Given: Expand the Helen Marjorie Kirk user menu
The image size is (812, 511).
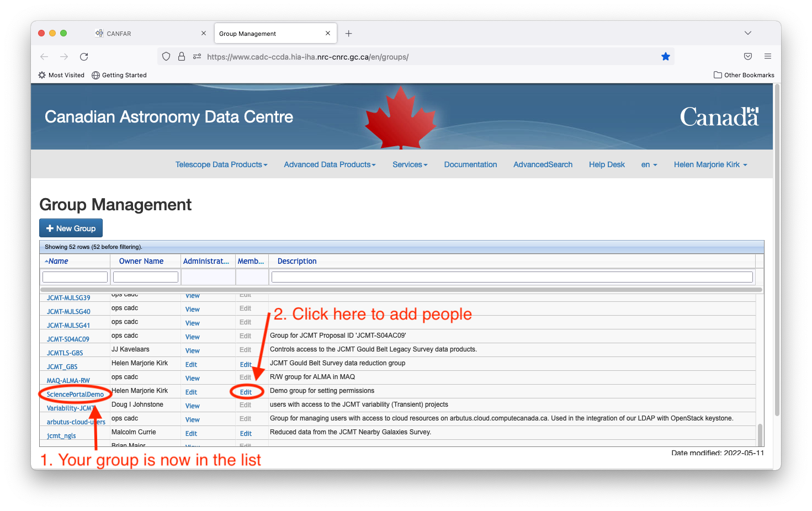Looking at the screenshot, I should point(710,164).
